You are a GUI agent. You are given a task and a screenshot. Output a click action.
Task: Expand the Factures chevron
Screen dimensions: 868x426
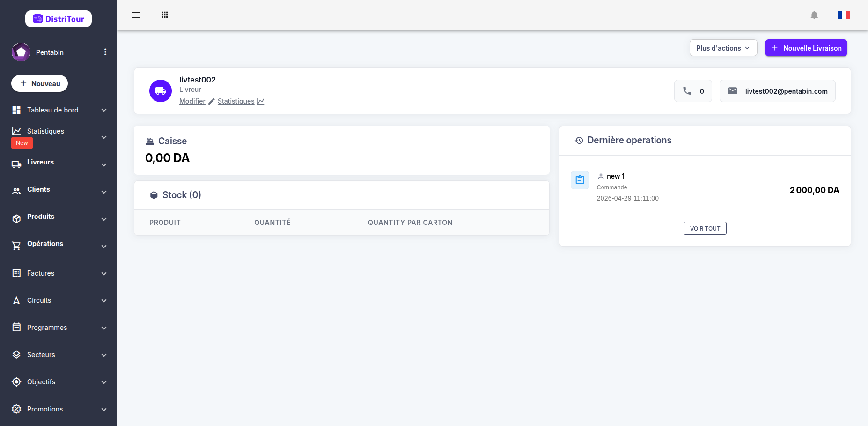[x=104, y=273]
